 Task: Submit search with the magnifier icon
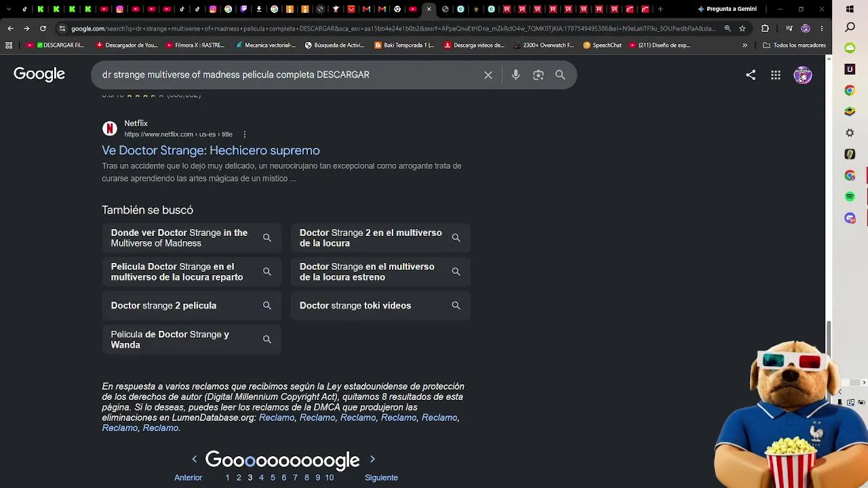coord(560,75)
